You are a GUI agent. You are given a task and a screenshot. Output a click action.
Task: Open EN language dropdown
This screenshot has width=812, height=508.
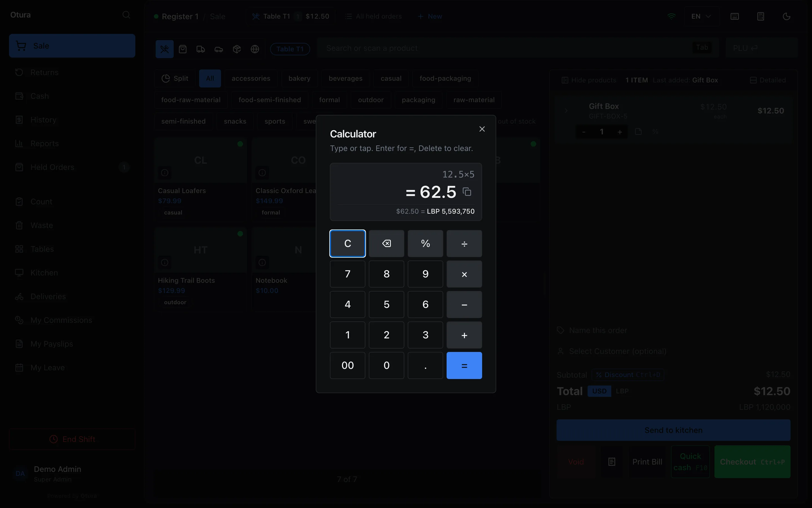coord(701,16)
